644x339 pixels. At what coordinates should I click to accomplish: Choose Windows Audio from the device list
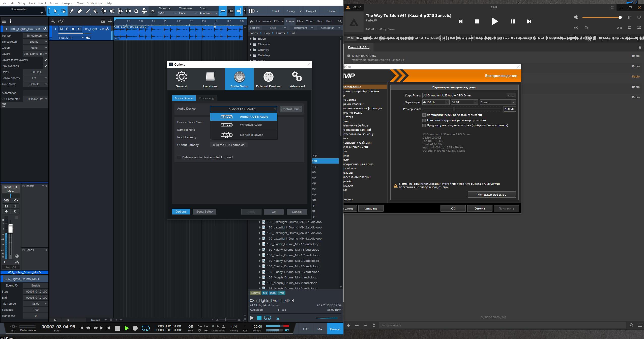[x=251, y=125]
